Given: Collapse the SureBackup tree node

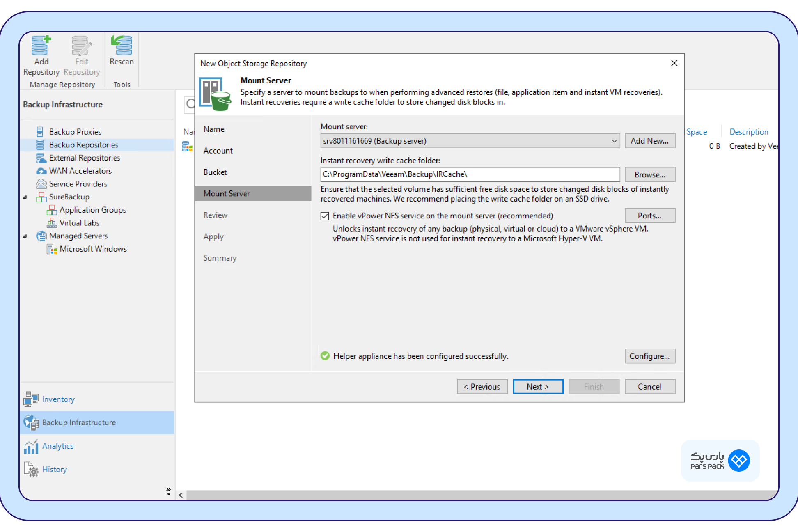Looking at the screenshot, I should 25,197.
